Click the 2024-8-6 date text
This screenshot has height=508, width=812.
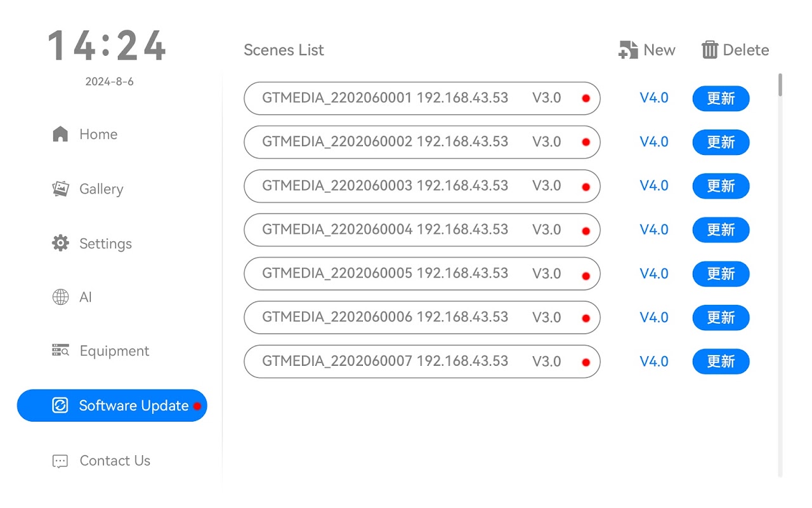pos(110,82)
